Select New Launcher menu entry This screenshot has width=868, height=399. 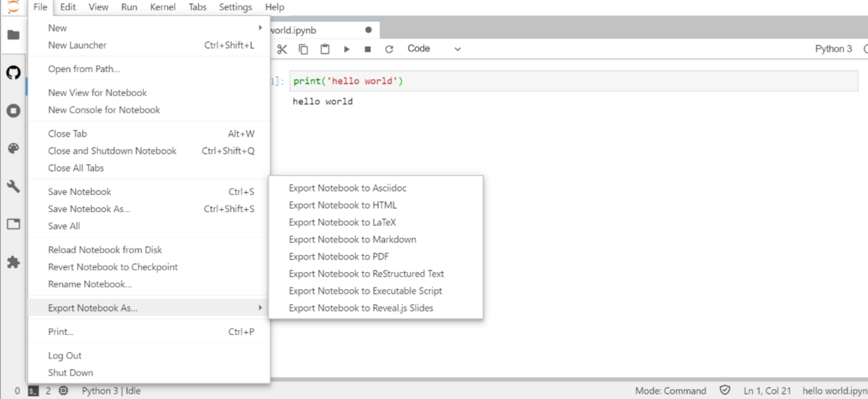149,45
